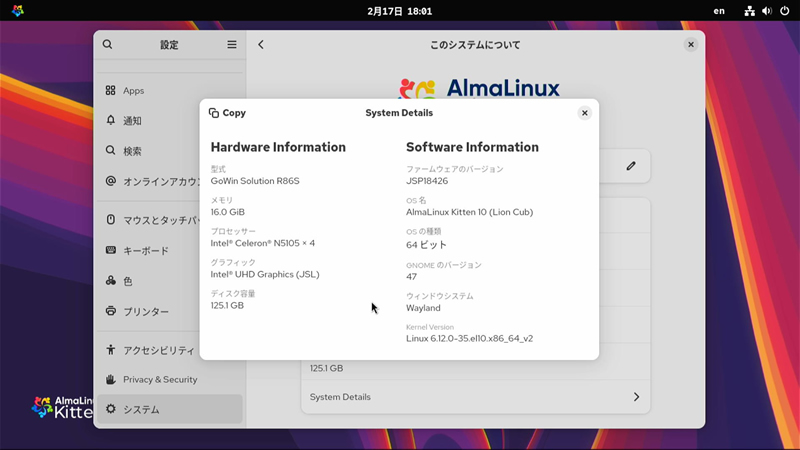Expand the System Details row chevron
This screenshot has width=800, height=450.
636,397
